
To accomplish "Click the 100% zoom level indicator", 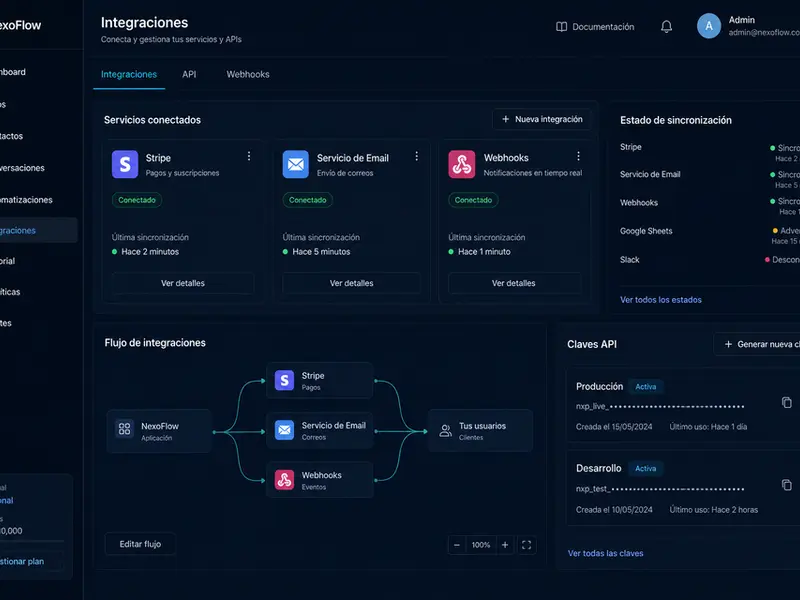I will (481, 545).
